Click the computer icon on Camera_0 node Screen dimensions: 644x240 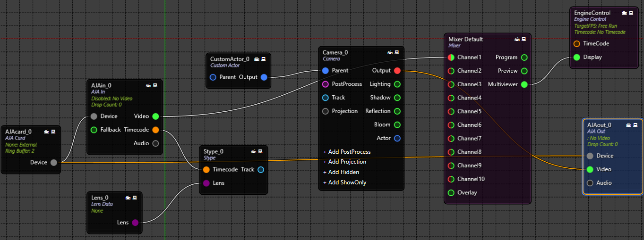(396, 52)
